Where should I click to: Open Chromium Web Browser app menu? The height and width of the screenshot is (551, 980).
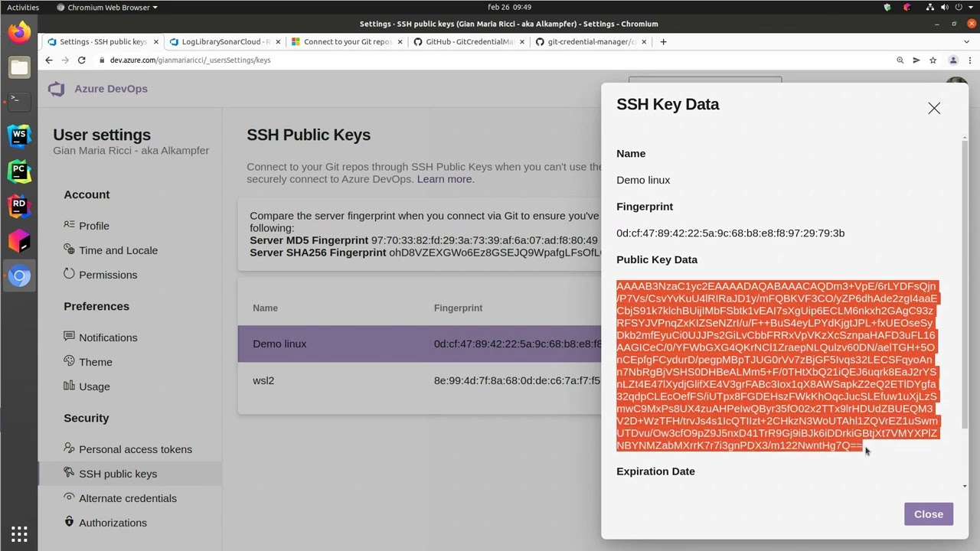(107, 7)
